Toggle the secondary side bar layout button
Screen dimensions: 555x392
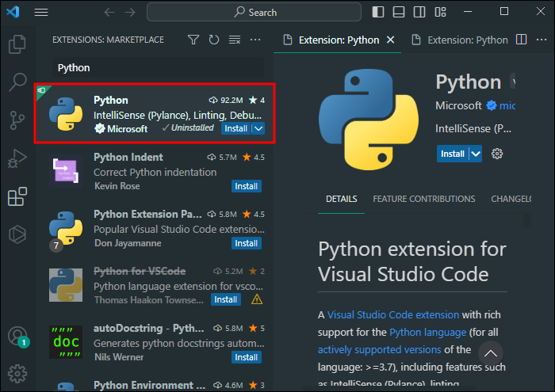pos(419,12)
